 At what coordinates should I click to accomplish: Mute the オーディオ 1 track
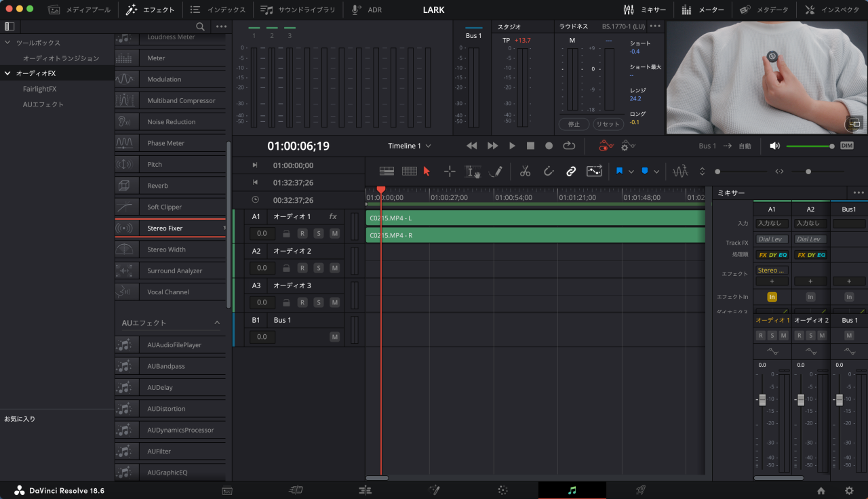(x=334, y=233)
